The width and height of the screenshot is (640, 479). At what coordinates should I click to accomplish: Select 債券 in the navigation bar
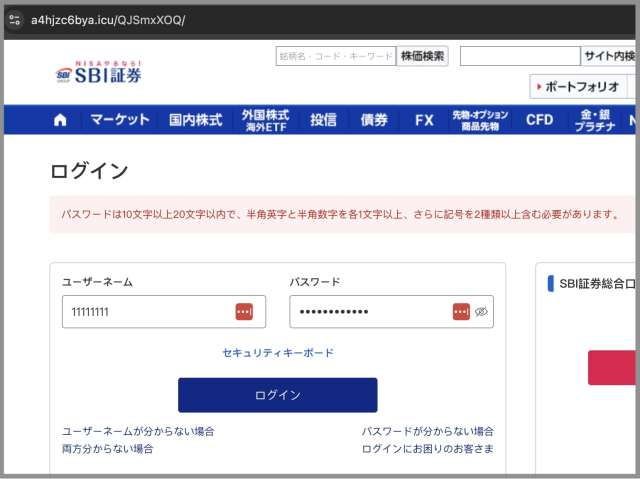(x=374, y=120)
